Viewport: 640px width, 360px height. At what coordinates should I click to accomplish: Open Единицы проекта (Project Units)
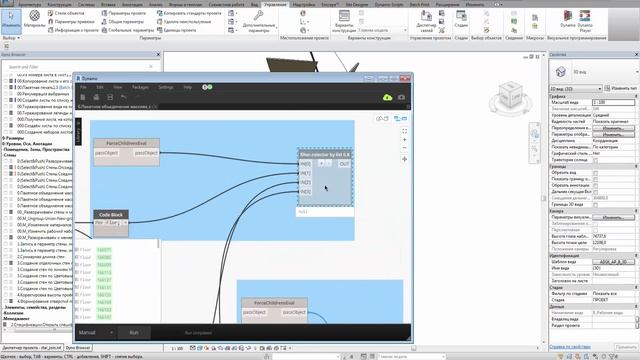(177, 30)
